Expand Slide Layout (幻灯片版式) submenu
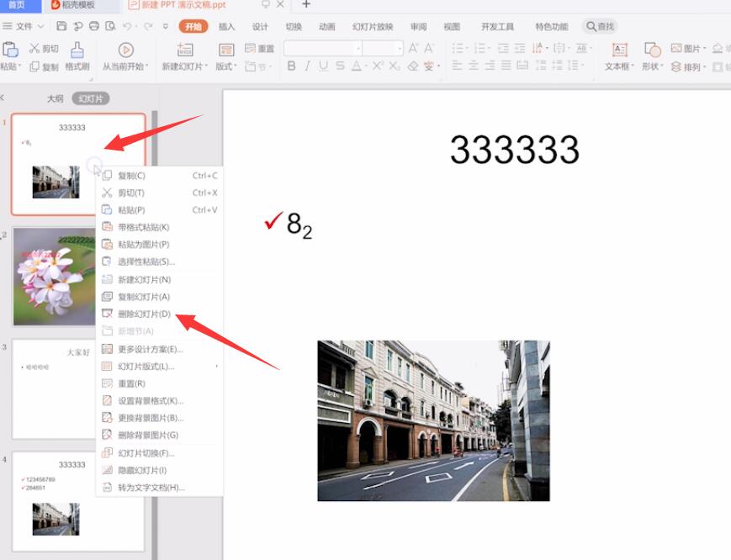This screenshot has width=731, height=560. [160, 367]
